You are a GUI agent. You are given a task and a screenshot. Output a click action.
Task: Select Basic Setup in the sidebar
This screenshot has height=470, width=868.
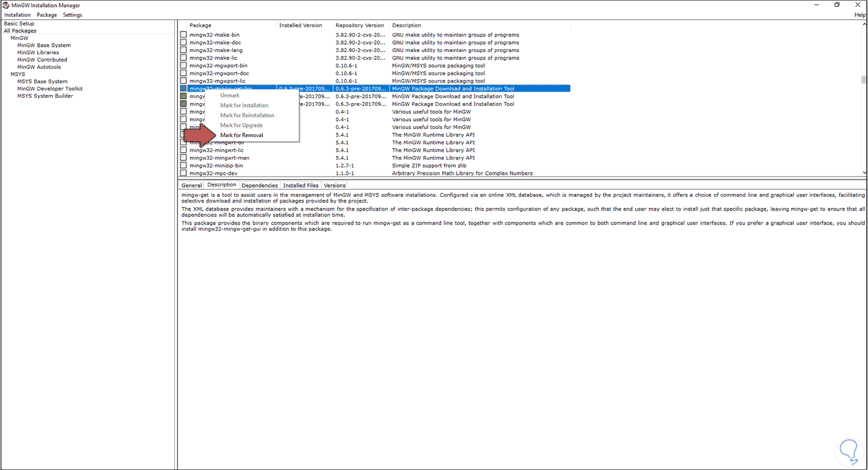19,23
